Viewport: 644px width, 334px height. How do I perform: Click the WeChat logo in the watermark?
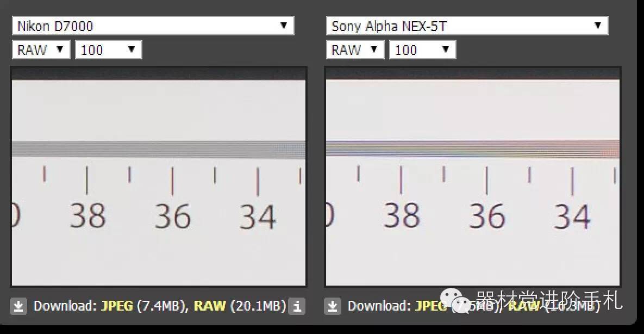tap(454, 299)
